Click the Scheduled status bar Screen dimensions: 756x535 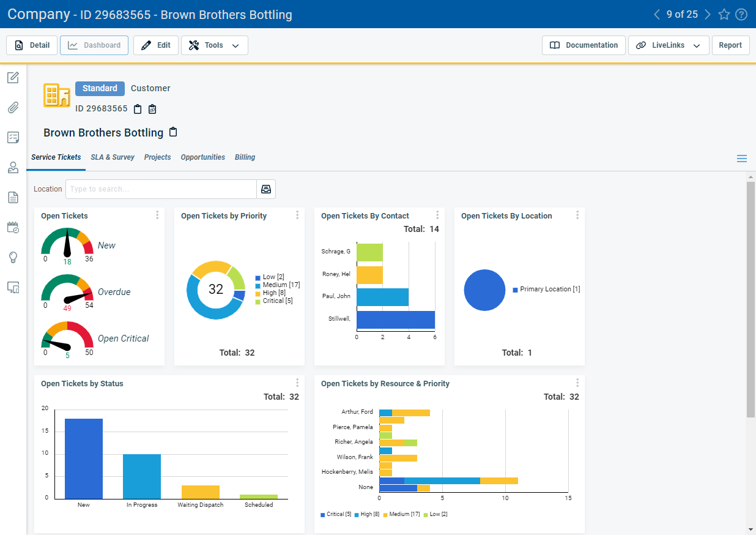tap(259, 496)
